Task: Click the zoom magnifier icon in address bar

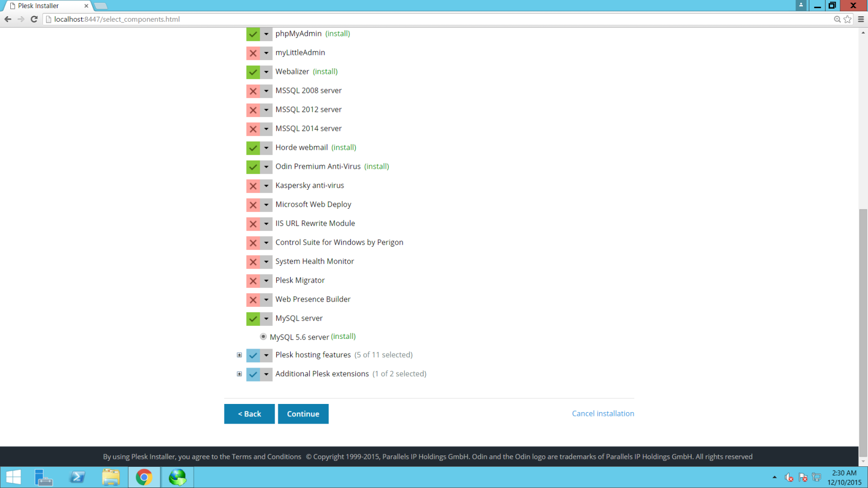Action: click(837, 19)
